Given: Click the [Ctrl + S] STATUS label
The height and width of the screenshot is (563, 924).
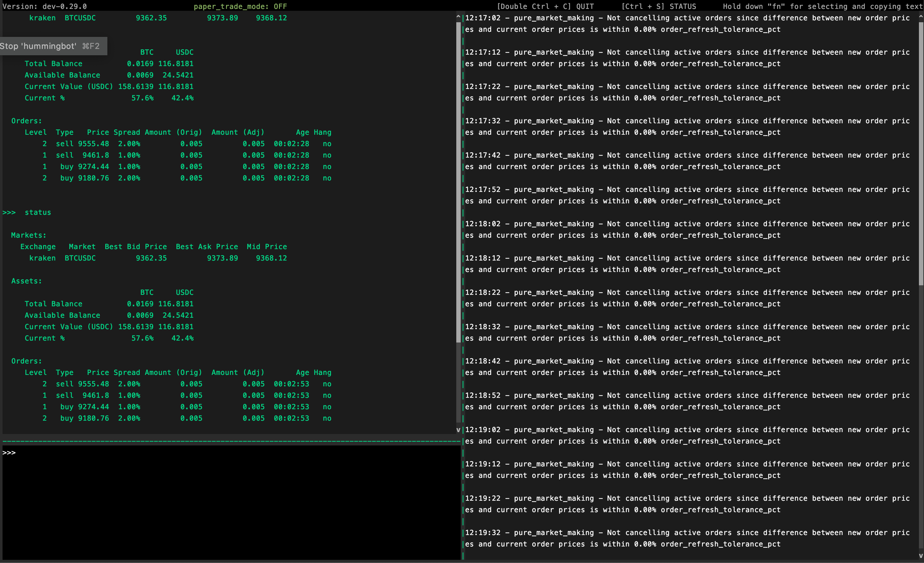Looking at the screenshot, I should coord(658,6).
